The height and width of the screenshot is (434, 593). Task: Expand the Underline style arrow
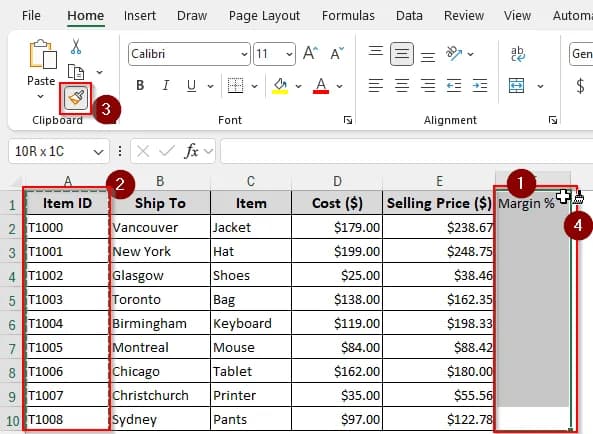pos(210,87)
